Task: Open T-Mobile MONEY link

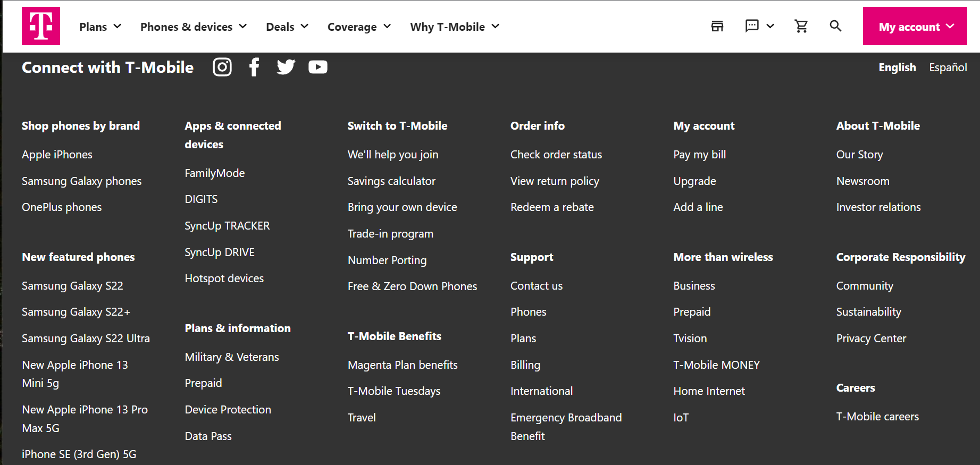Action: [716, 365]
